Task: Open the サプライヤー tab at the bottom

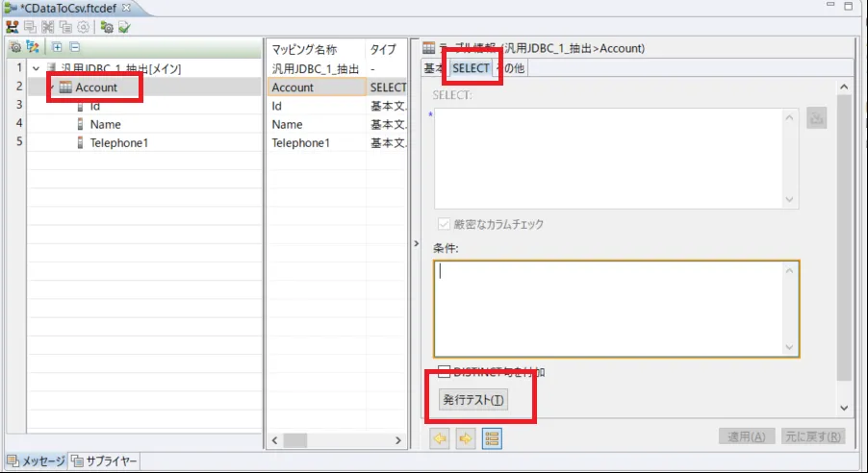Action: pos(106,461)
